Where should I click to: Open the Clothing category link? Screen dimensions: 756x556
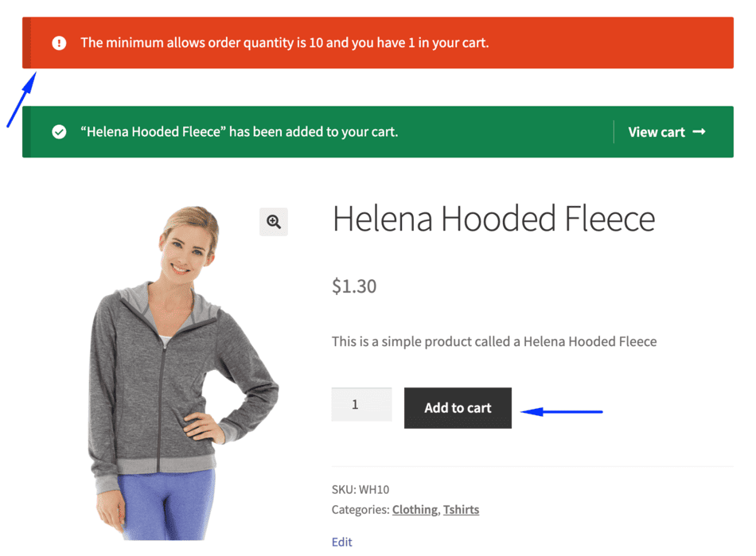pyautogui.click(x=415, y=509)
